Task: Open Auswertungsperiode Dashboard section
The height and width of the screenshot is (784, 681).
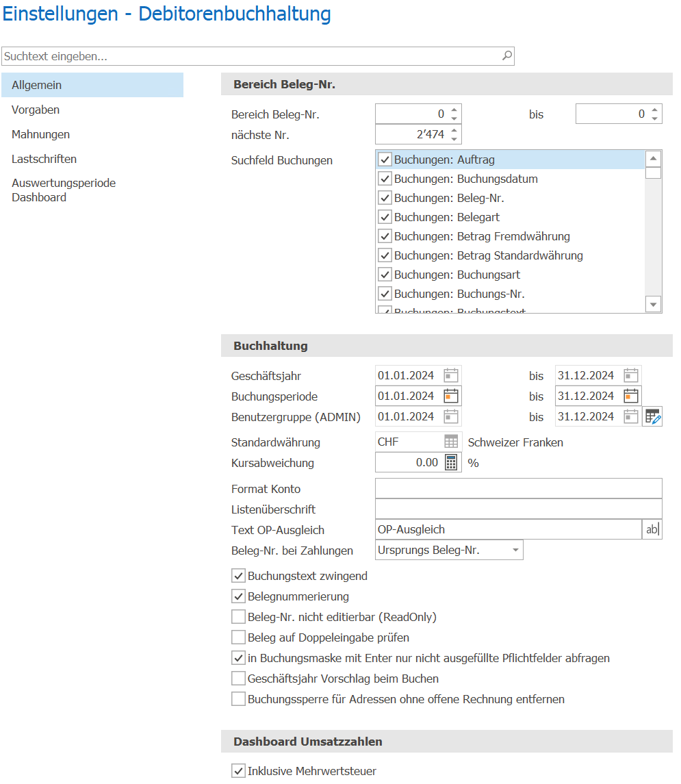Action: [x=64, y=190]
